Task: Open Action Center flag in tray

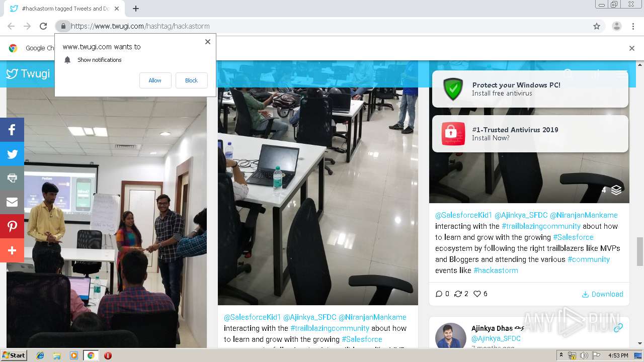Action: (596, 355)
